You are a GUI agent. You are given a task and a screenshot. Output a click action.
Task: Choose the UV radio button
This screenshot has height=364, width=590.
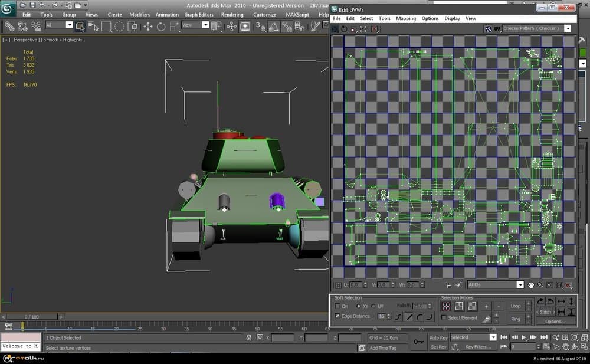pos(373,306)
